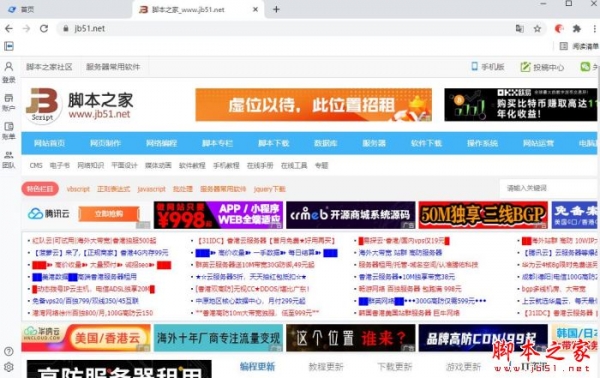Open the 账单 bill sidebar icon
This screenshot has height=378, width=600.
8,130
